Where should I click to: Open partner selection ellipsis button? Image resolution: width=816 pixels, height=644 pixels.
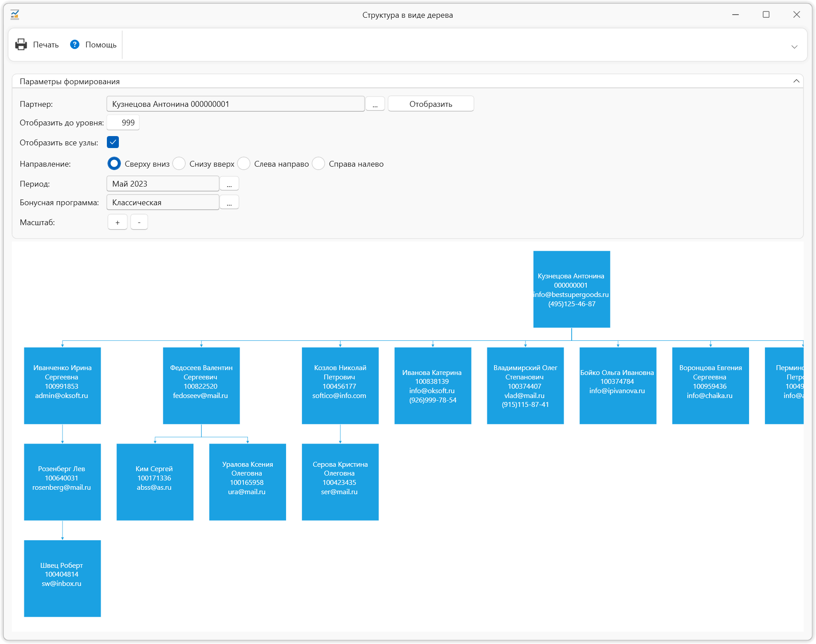375,104
